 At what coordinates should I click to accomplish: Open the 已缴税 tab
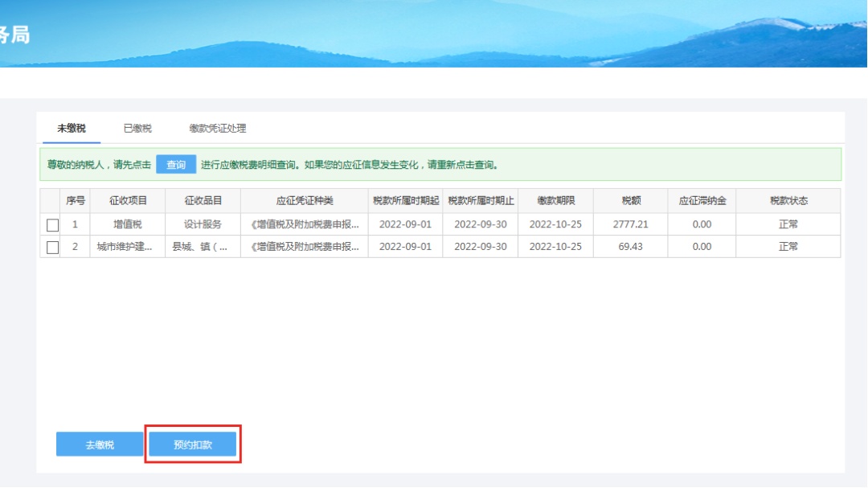137,129
